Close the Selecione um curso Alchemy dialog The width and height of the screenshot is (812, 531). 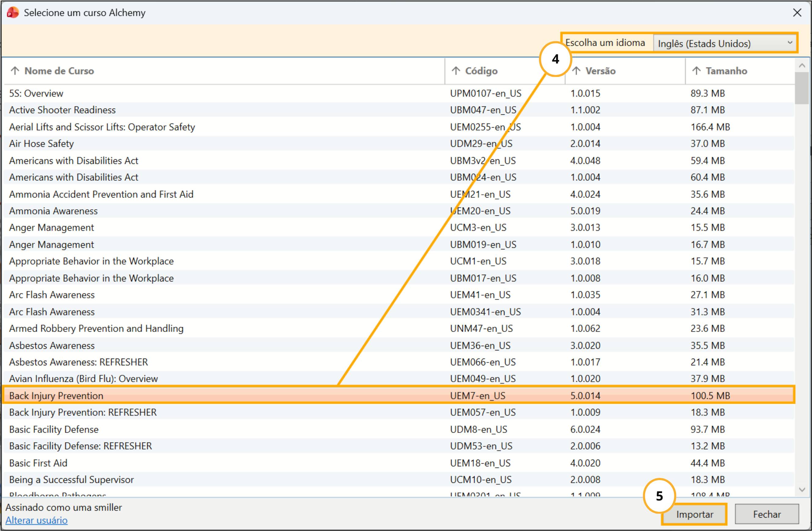797,13
